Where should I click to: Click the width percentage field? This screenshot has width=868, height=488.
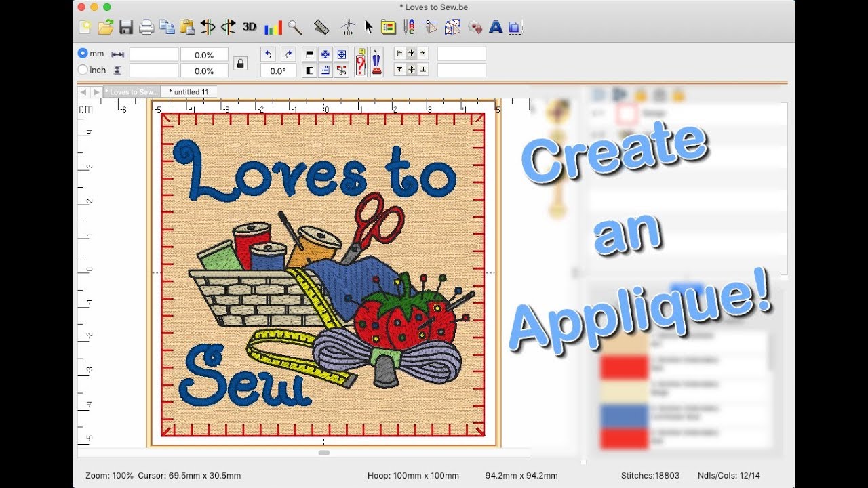pyautogui.click(x=204, y=54)
